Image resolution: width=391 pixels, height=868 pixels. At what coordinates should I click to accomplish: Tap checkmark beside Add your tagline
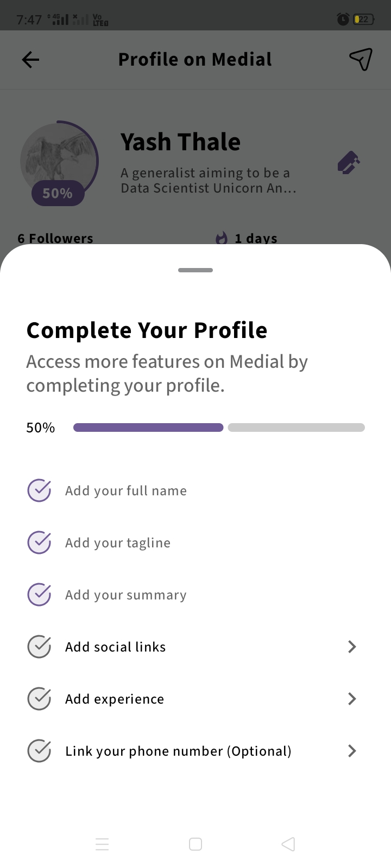pyautogui.click(x=39, y=542)
